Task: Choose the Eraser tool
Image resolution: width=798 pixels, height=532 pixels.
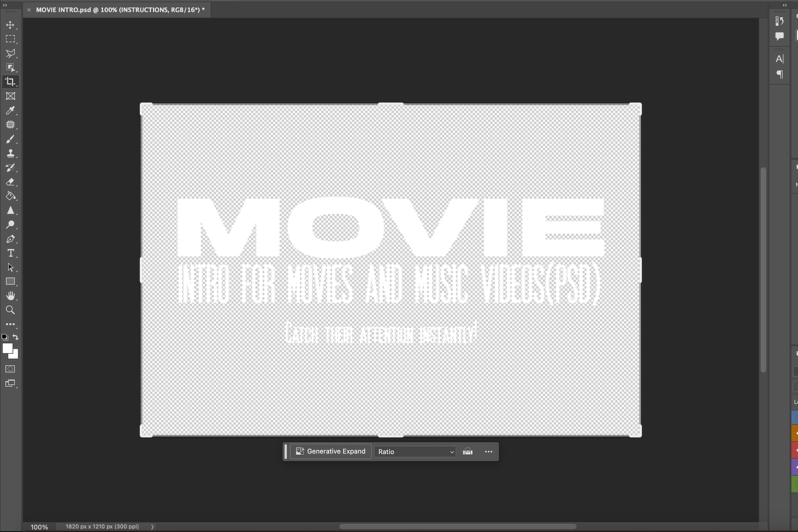Action: pos(11,182)
